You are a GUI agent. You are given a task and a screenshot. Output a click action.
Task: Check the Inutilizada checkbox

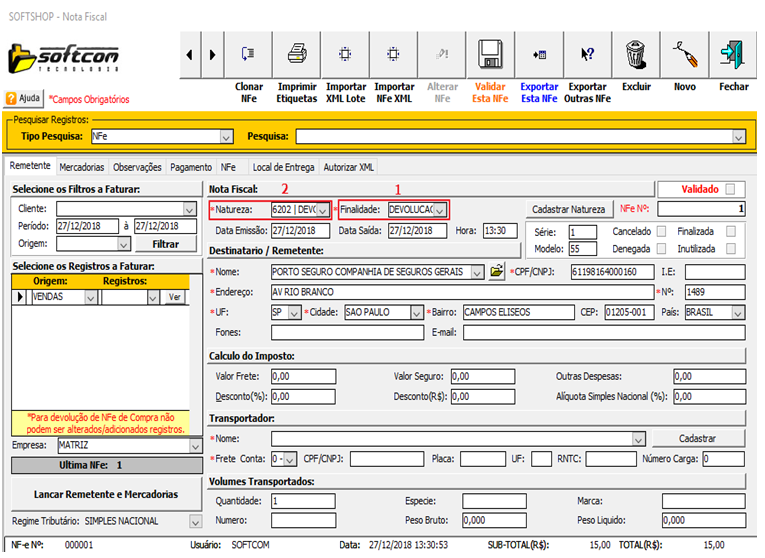(x=731, y=248)
